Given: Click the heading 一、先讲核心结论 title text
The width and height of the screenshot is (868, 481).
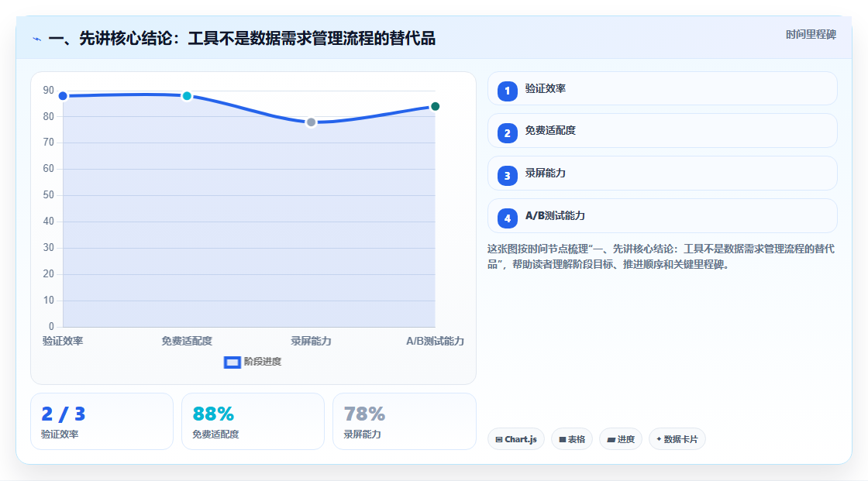Looking at the screenshot, I should (x=242, y=39).
